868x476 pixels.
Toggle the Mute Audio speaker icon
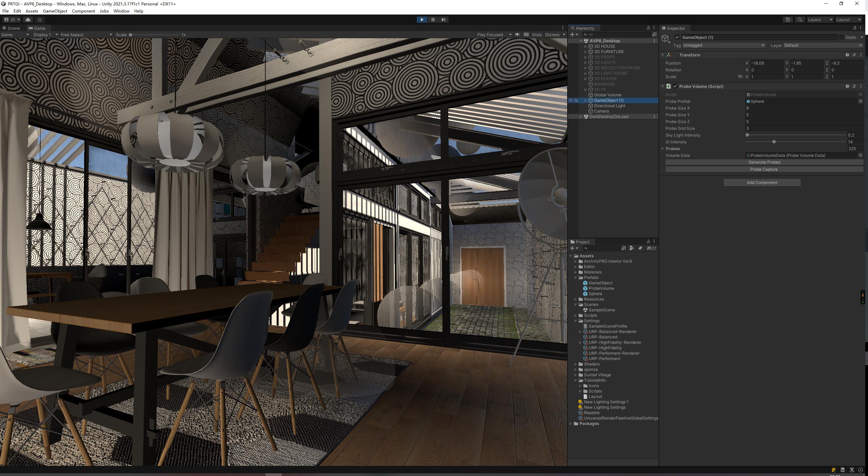517,34
